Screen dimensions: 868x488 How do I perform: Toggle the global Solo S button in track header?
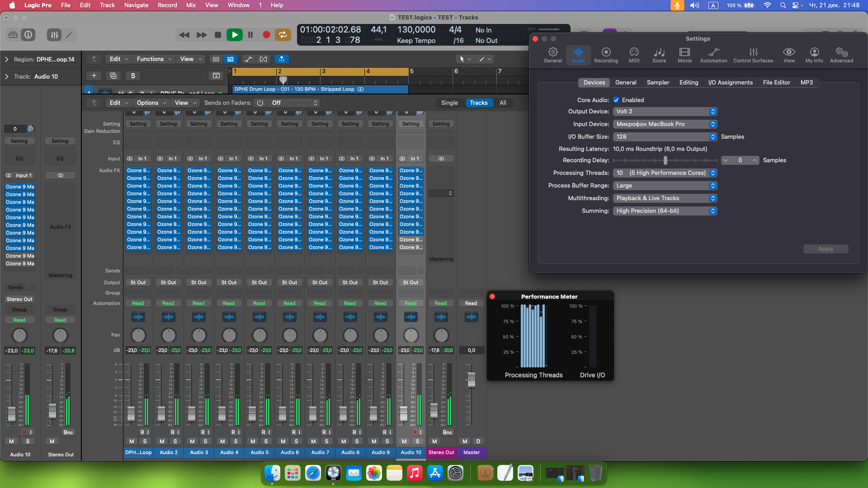coord(133,75)
